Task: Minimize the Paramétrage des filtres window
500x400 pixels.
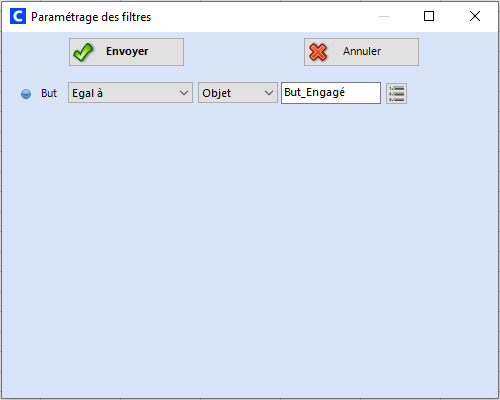Action: tap(384, 16)
